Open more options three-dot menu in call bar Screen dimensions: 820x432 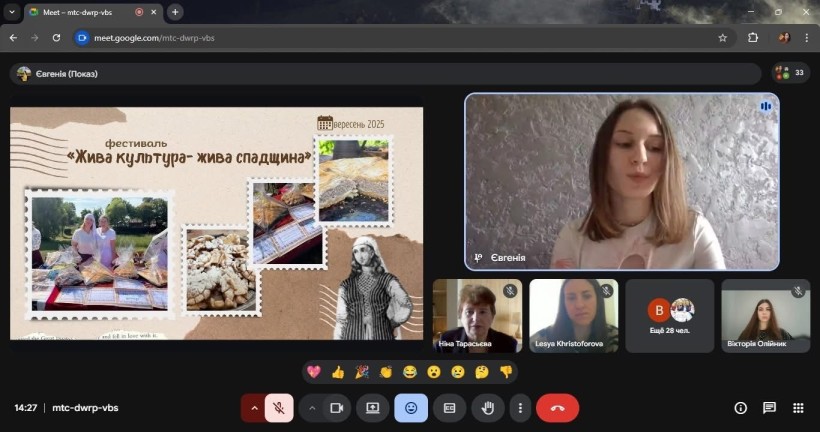coord(519,408)
